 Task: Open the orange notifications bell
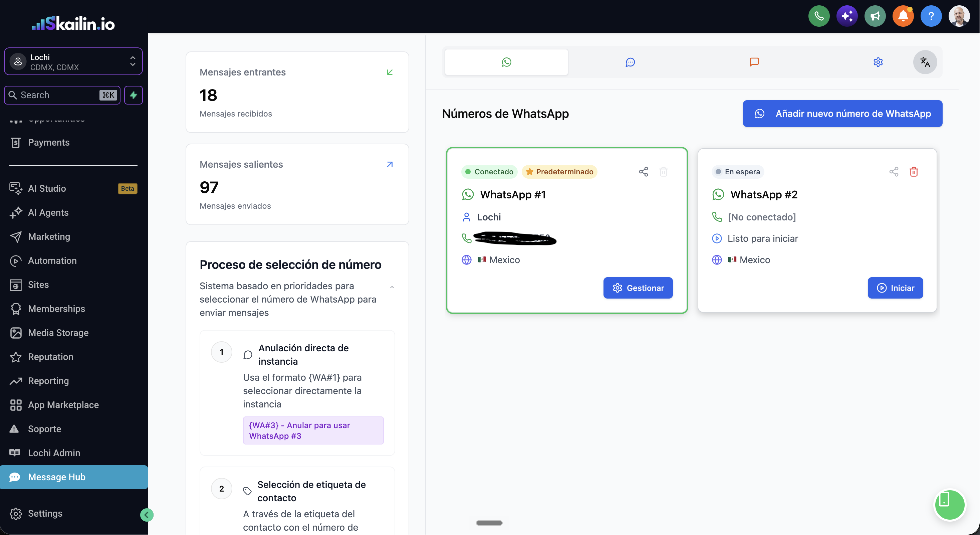click(x=903, y=16)
